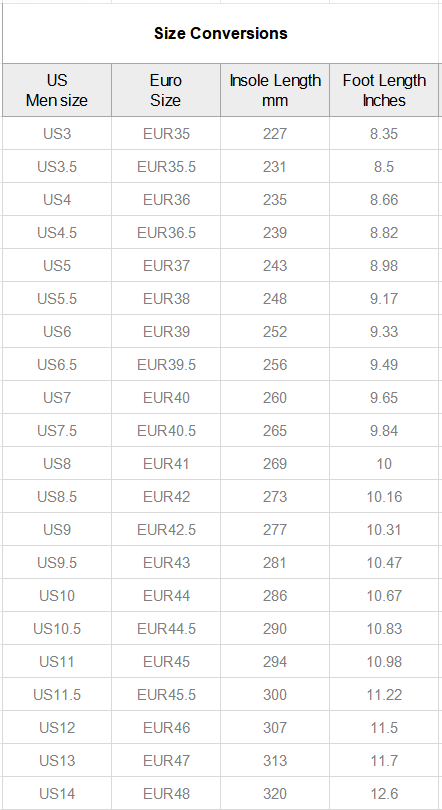Image resolution: width=442 pixels, height=810 pixels.
Task: Click the cell showing 12.6
Action: point(384,793)
